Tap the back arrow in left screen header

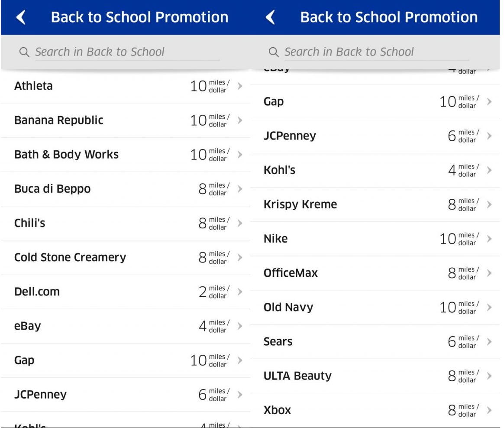(x=21, y=17)
